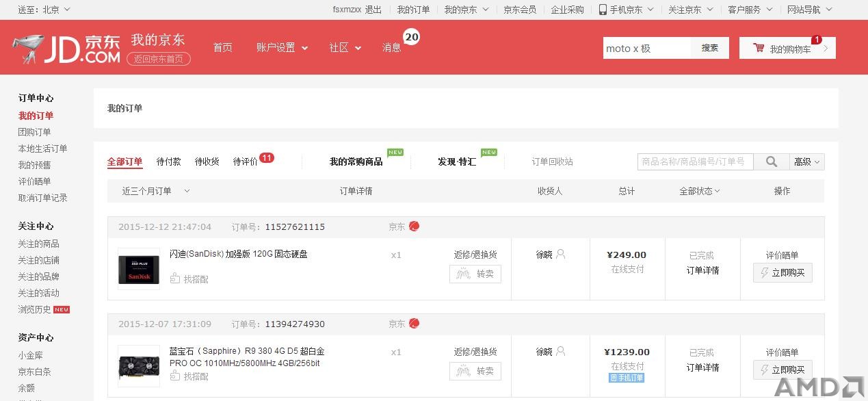The width and height of the screenshot is (868, 401).
Task: Open SanDisk SSD product thumbnail
Action: click(139, 269)
